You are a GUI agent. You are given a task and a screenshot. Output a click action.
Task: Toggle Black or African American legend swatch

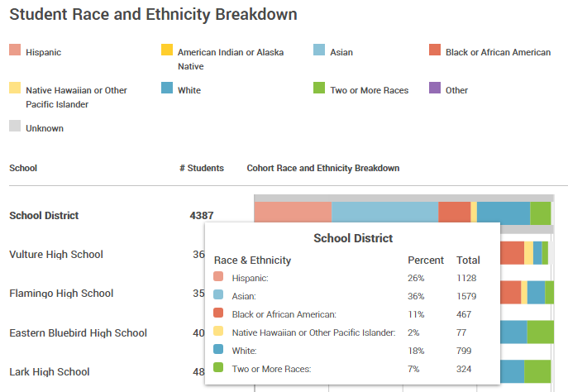click(x=435, y=51)
